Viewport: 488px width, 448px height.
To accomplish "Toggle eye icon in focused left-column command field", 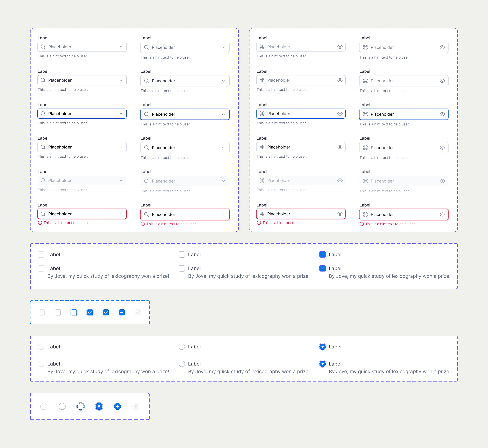I will click(340, 114).
